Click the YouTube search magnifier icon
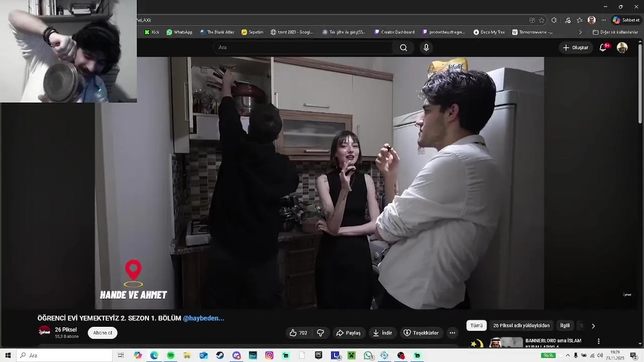This screenshot has width=644, height=362. [x=404, y=47]
